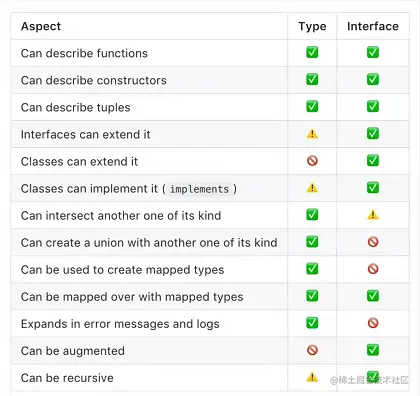Click the 'Interface' column header
The height and width of the screenshot is (396, 420).
[373, 26]
